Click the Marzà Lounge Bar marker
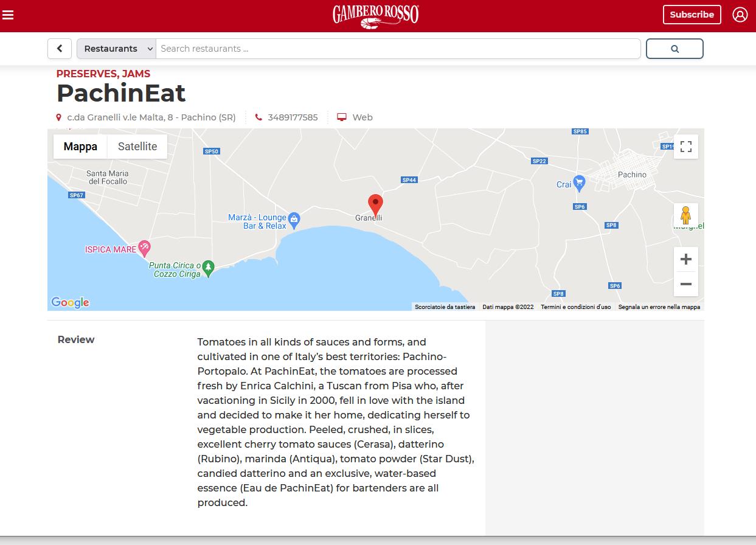756x545 pixels. coord(294,220)
